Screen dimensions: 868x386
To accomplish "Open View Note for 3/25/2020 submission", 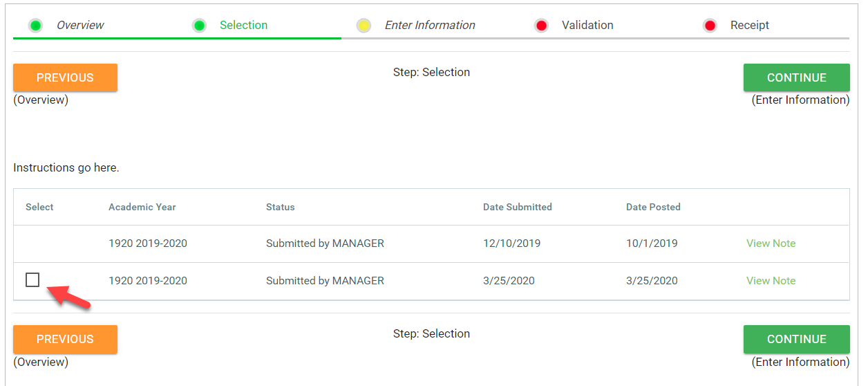I will coord(771,281).
